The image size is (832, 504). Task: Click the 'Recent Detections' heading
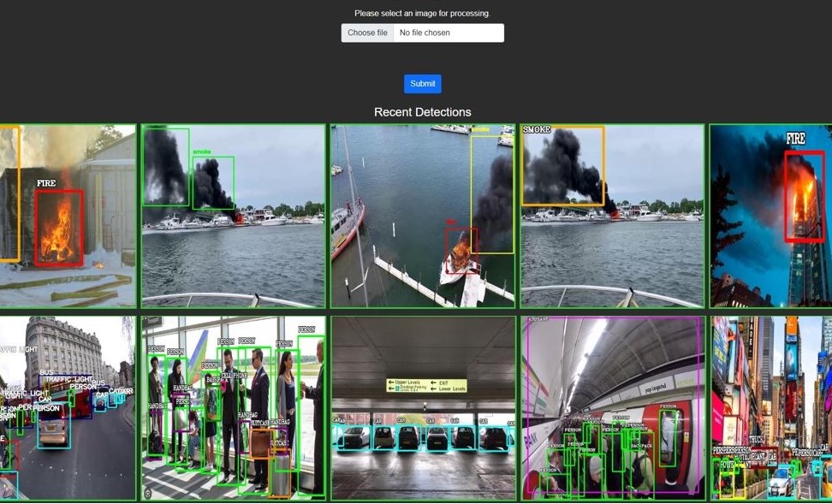point(422,112)
